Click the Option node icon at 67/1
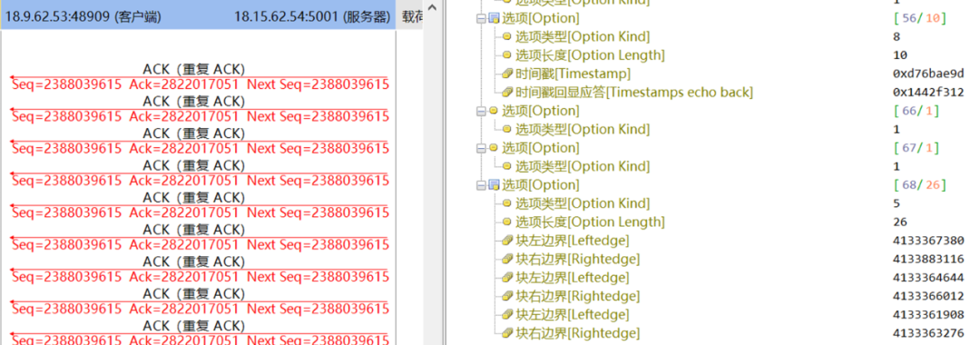This screenshot has height=345, width=980. point(494,148)
